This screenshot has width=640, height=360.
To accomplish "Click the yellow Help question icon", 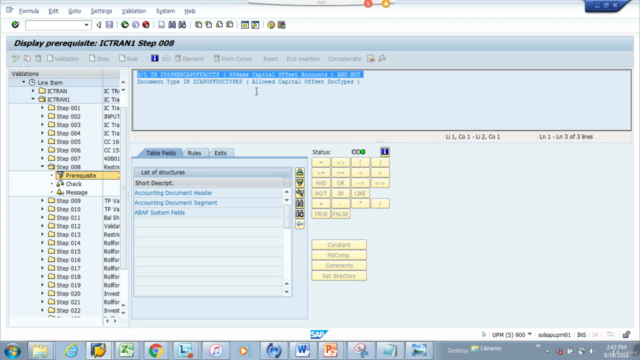I will (271, 25).
